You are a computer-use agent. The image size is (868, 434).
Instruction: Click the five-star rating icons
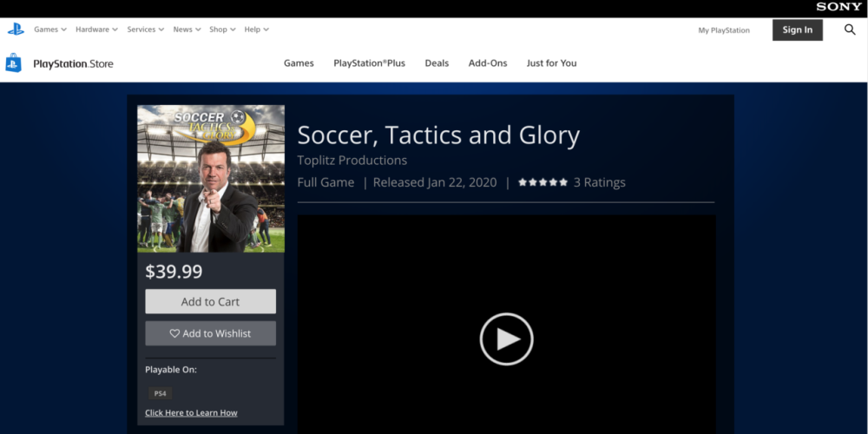542,182
